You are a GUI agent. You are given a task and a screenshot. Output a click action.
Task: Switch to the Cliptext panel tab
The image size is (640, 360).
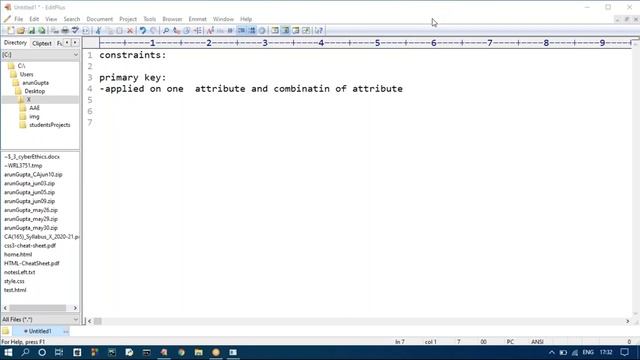(x=42, y=43)
